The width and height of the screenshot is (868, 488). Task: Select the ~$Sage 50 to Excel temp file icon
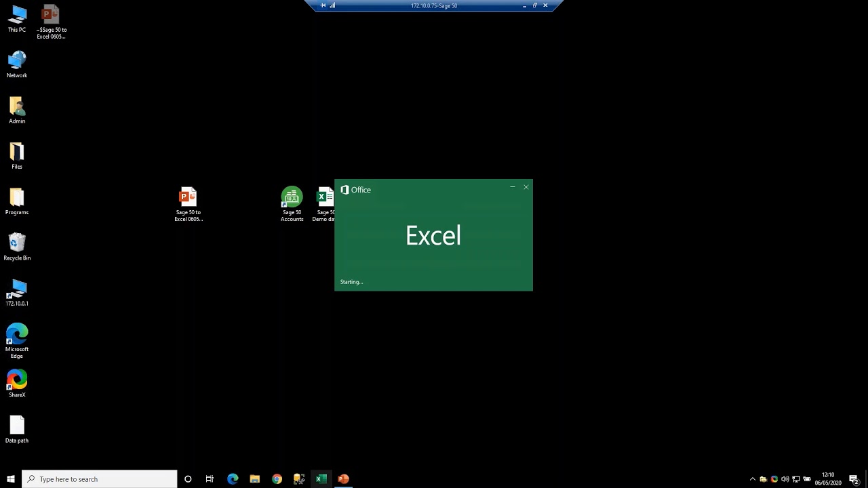51,22
